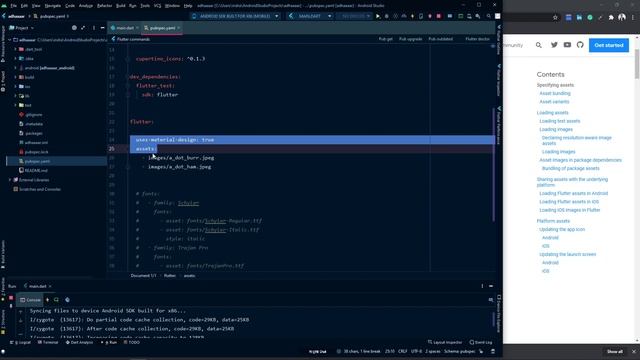This screenshot has height=360, width=640.
Task: Open the Refactor menu
Action: 104,6
